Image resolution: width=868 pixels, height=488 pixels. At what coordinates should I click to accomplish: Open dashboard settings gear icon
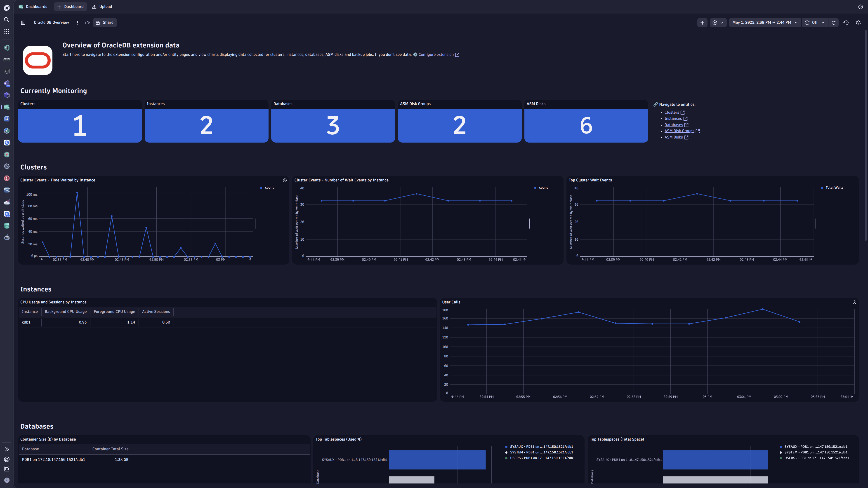[x=858, y=23]
